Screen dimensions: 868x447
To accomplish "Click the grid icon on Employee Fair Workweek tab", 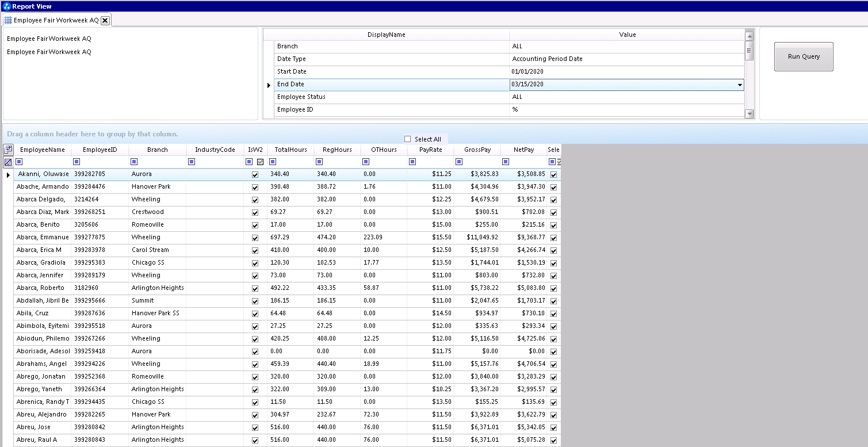I will click(8, 20).
